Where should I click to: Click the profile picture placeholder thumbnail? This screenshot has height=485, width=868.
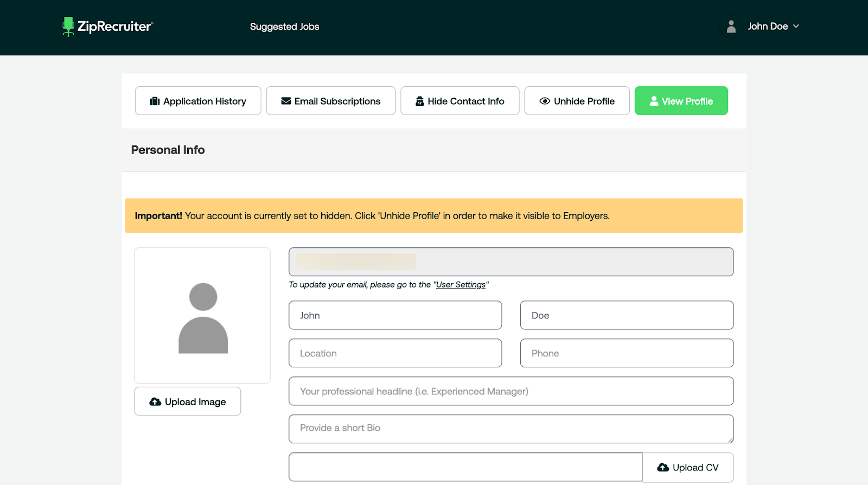tap(202, 316)
